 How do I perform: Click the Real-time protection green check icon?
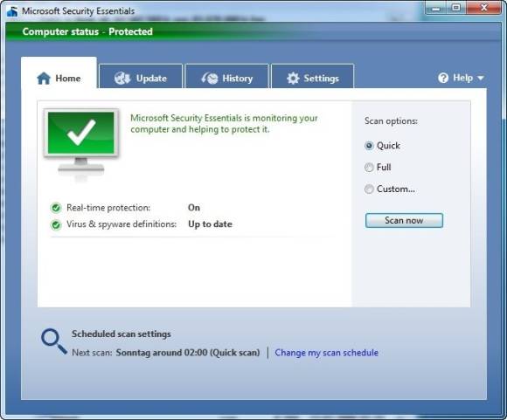[x=56, y=208]
